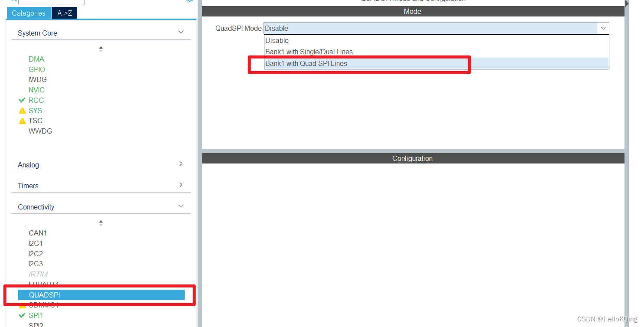Click the QuadSPI Mode label
Viewport: 644px width, 327px height.
[238, 28]
